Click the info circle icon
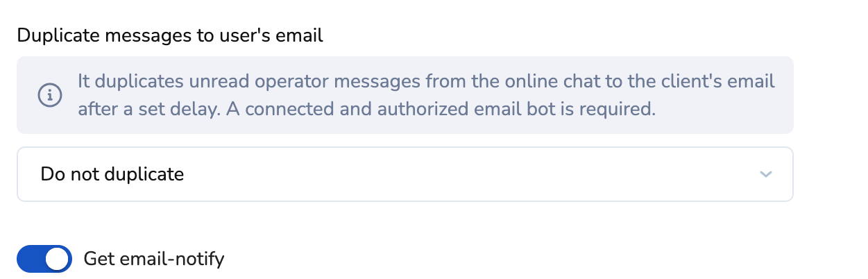The width and height of the screenshot is (868, 279). [x=49, y=95]
